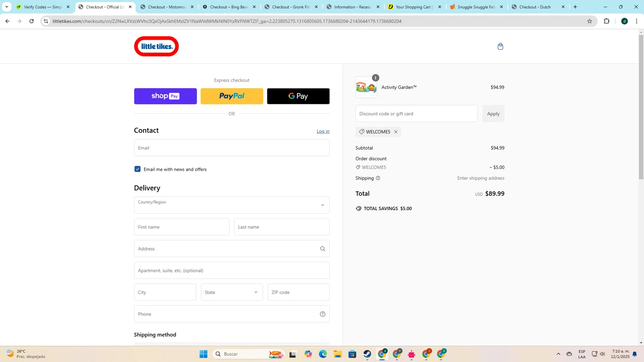The height and width of the screenshot is (362, 644).
Task: Click the Last name field
Action: 282,227
